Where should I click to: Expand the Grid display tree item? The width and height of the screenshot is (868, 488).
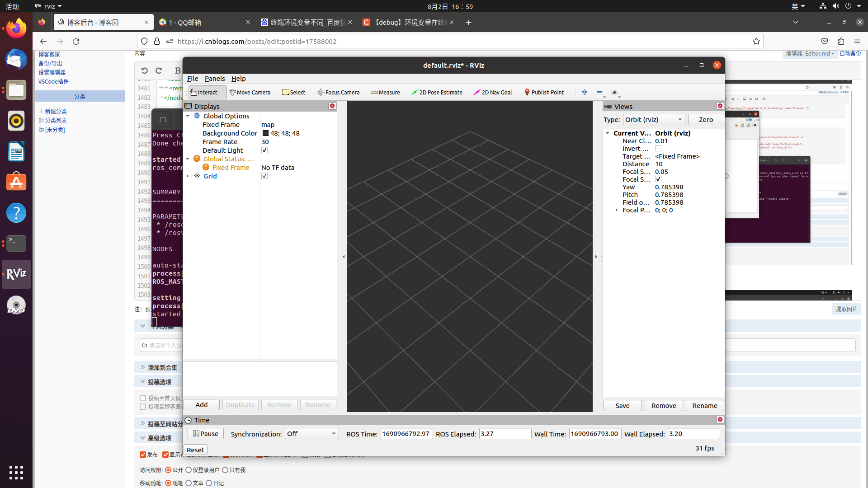[x=188, y=176]
